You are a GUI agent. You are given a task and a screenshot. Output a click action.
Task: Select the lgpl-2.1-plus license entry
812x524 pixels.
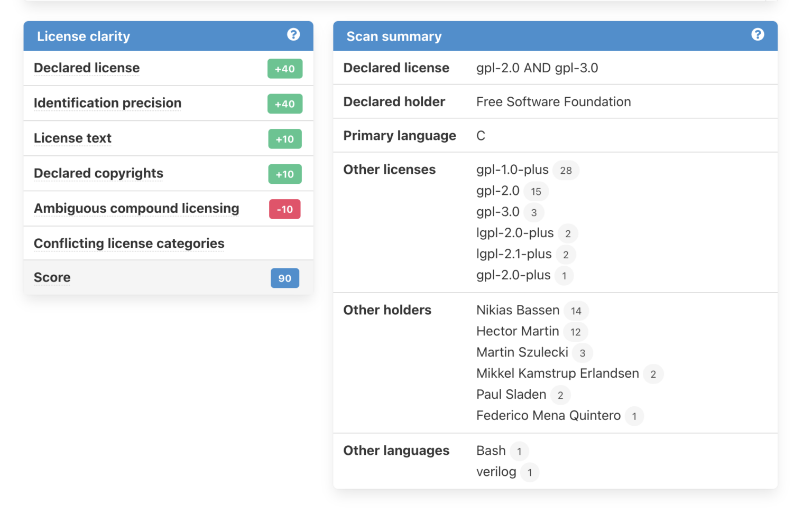[x=513, y=254]
